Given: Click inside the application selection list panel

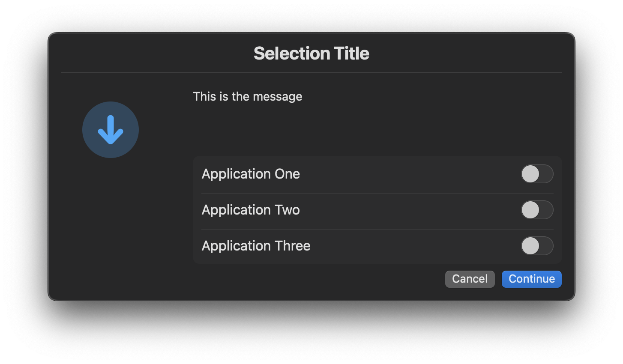Looking at the screenshot, I should coord(377,210).
